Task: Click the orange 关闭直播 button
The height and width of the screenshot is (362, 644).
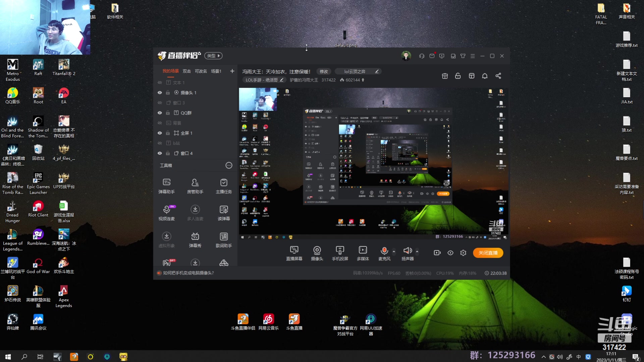Action: point(488,253)
